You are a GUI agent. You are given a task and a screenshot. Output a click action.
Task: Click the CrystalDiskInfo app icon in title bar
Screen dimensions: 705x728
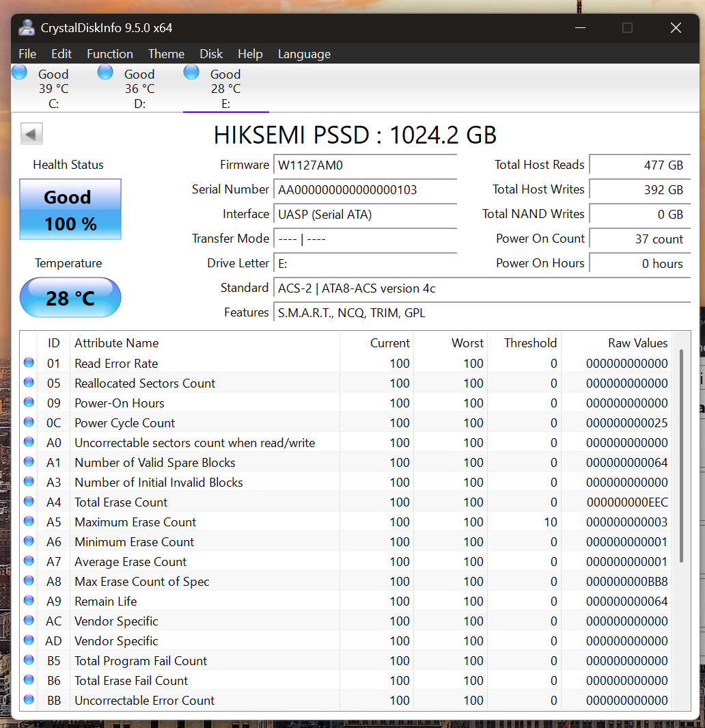pos(27,28)
